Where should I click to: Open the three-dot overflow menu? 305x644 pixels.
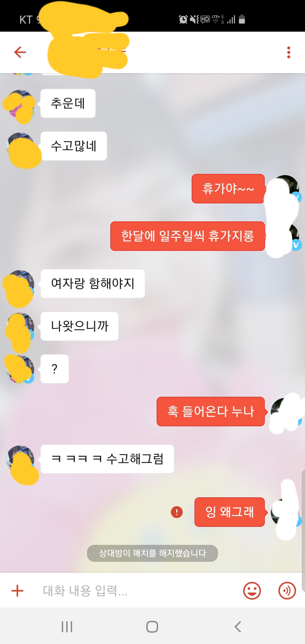coord(288,53)
